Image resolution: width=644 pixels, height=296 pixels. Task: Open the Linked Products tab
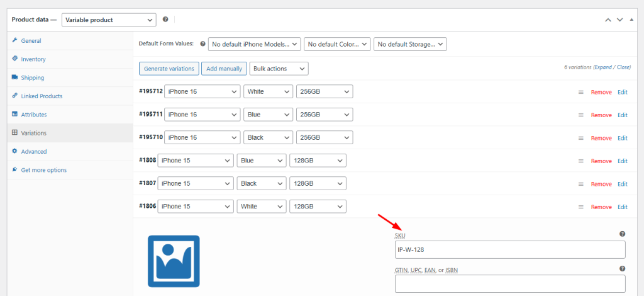pos(42,96)
